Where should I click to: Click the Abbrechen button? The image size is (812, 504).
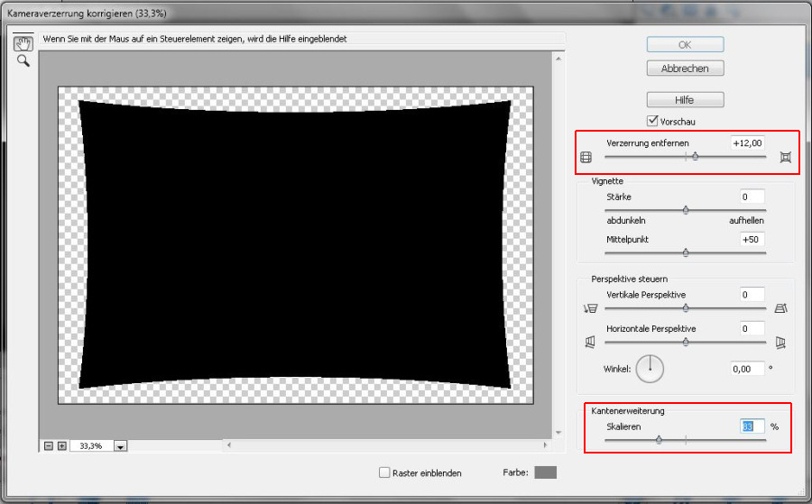[x=685, y=69]
